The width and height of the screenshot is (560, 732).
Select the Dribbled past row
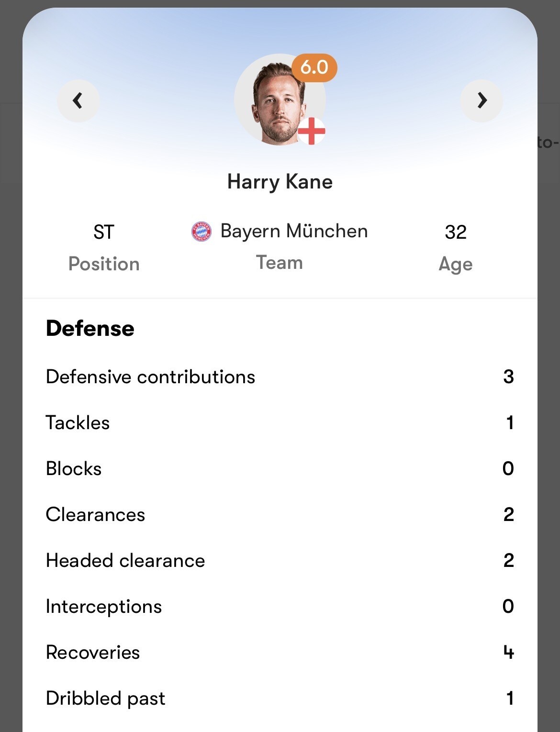(280, 699)
